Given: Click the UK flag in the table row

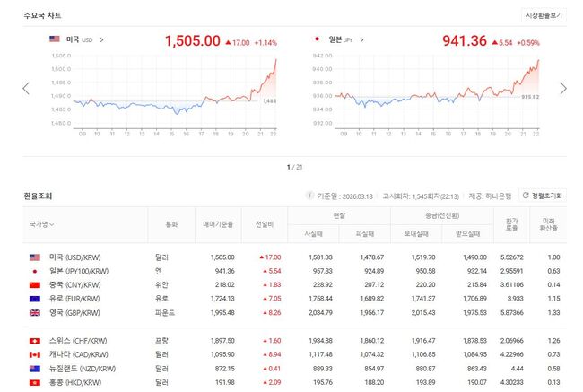Looking at the screenshot, I should 35,312.
